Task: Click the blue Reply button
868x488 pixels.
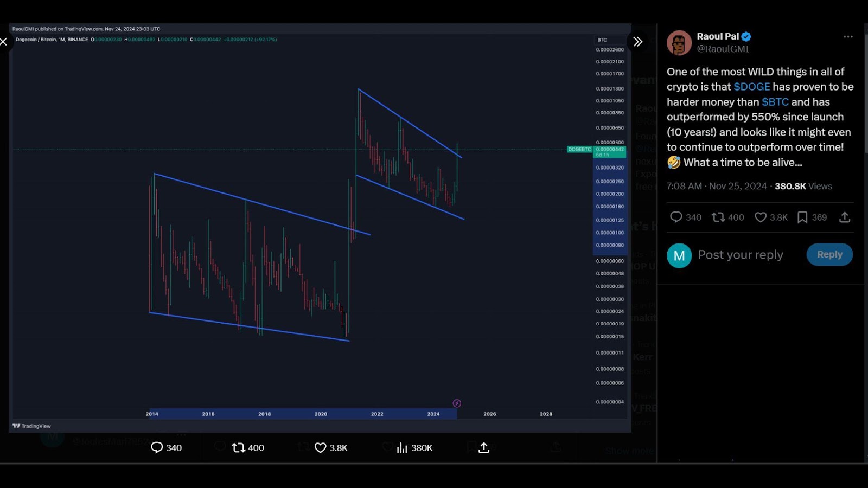Action: (x=829, y=254)
